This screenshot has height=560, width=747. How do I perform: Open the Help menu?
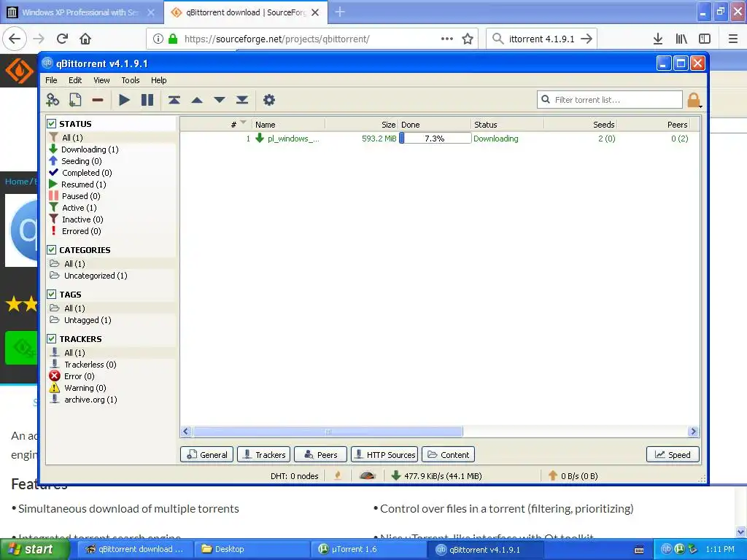pos(158,80)
